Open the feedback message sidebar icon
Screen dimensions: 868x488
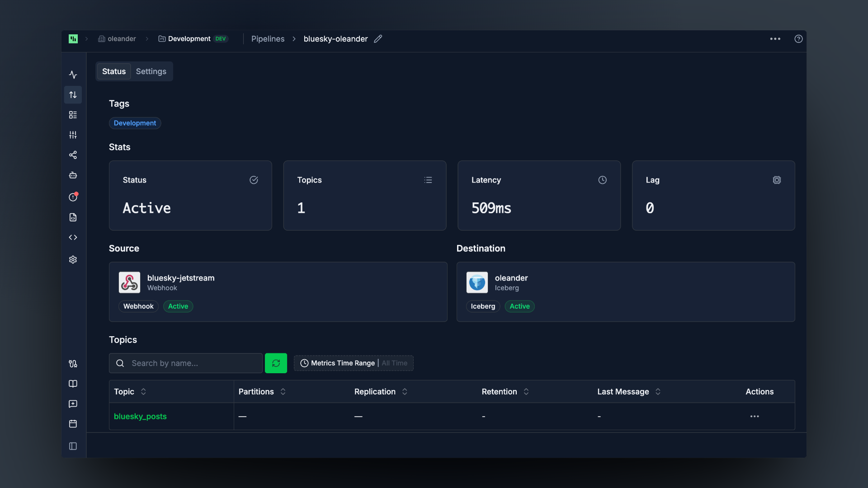point(73,404)
